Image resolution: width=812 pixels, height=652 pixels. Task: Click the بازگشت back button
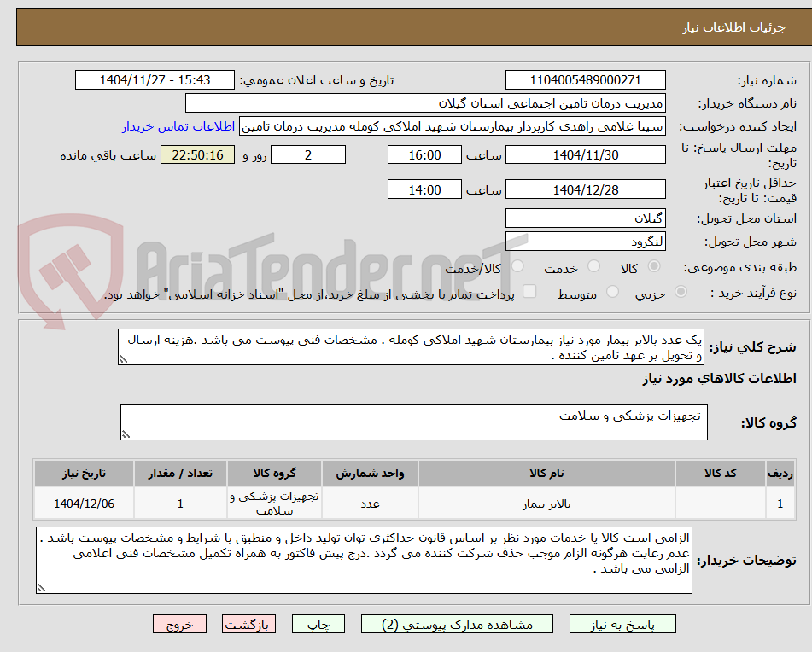[248, 624]
